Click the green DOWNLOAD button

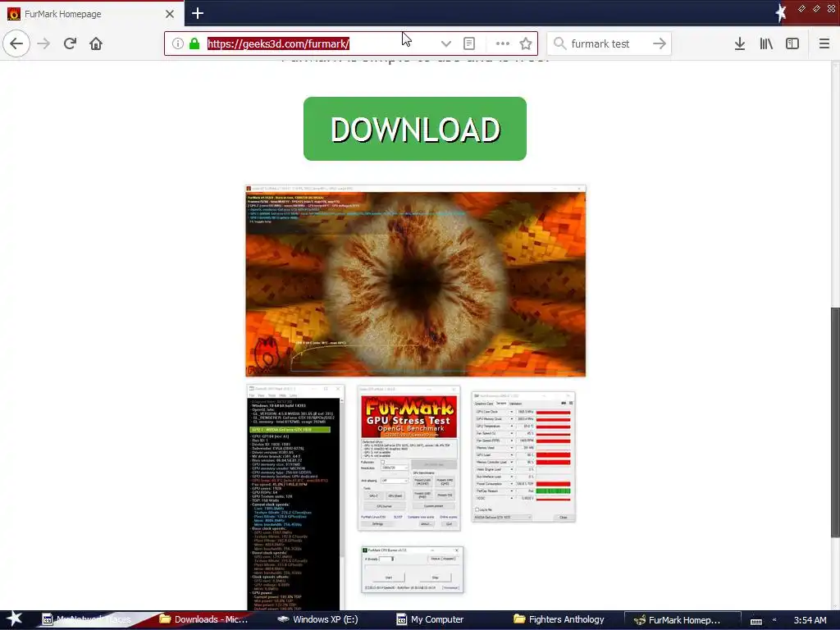[414, 129]
